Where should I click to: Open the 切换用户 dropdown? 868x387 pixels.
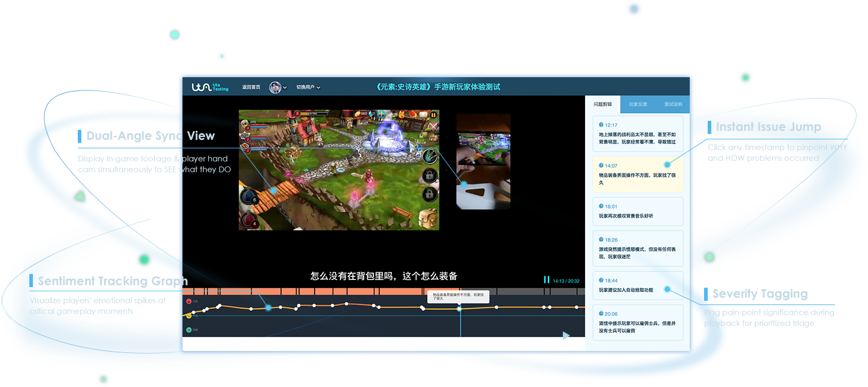(x=309, y=87)
